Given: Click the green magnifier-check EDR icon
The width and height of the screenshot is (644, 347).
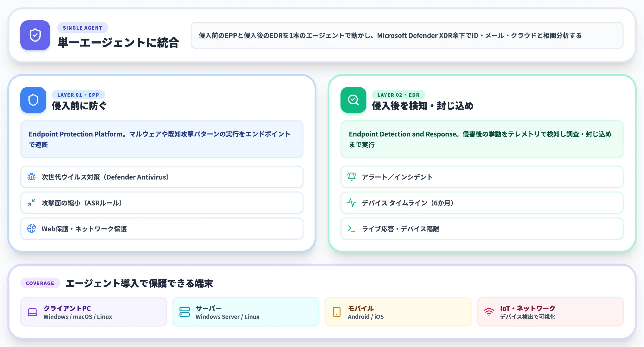Looking at the screenshot, I should [x=353, y=100].
